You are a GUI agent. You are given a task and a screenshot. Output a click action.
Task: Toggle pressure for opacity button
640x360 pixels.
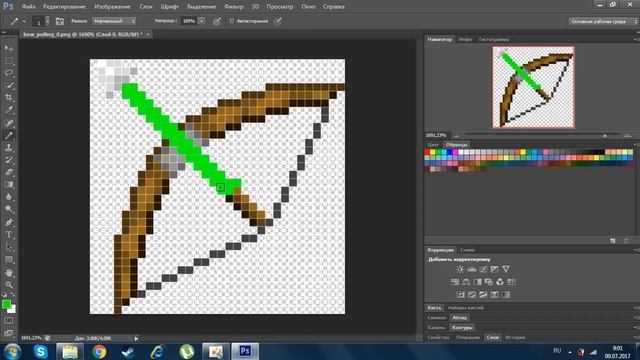point(217,21)
